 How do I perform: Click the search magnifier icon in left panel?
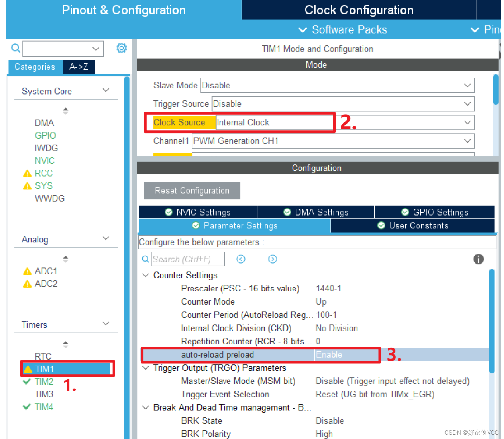(15, 48)
